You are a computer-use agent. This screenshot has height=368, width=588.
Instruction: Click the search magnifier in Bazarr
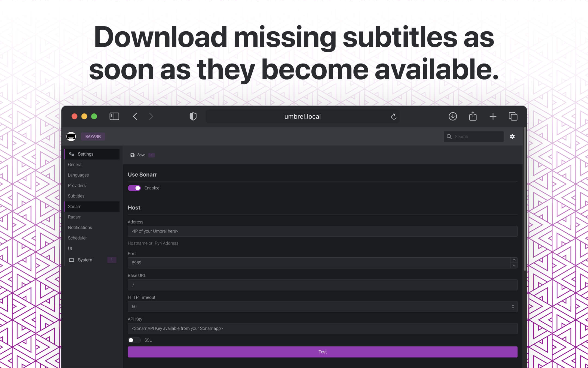pos(449,136)
